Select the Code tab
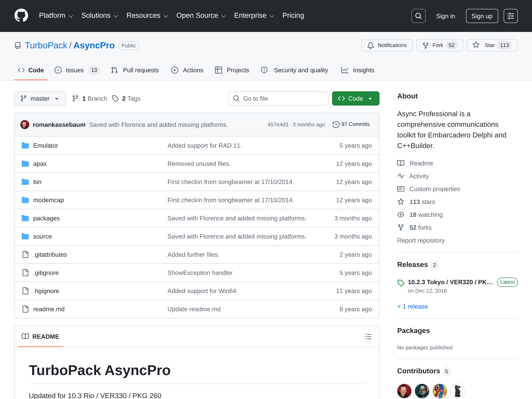The width and height of the screenshot is (532, 399). coord(31,70)
